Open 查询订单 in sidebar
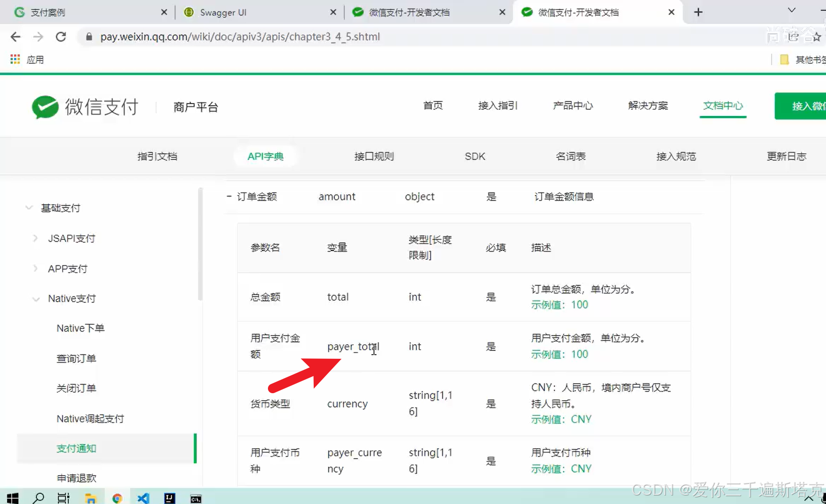 (76, 359)
